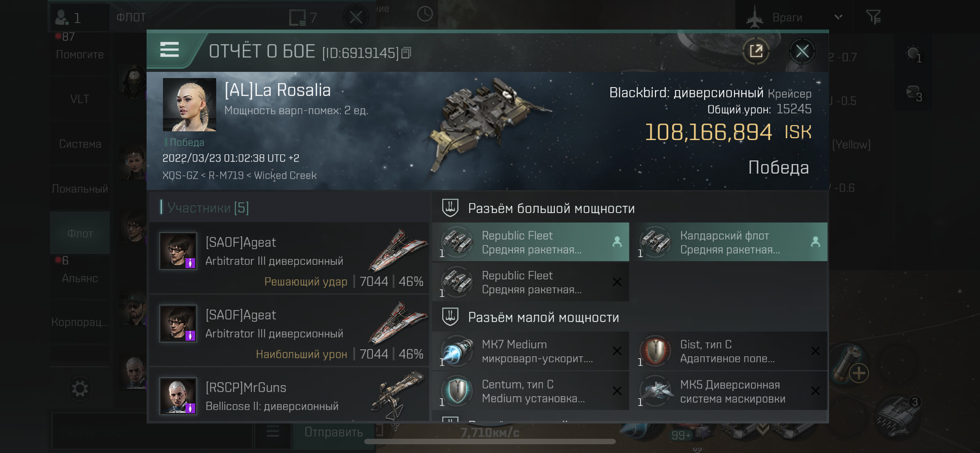Switch to the Альянс chat tab

80,278
